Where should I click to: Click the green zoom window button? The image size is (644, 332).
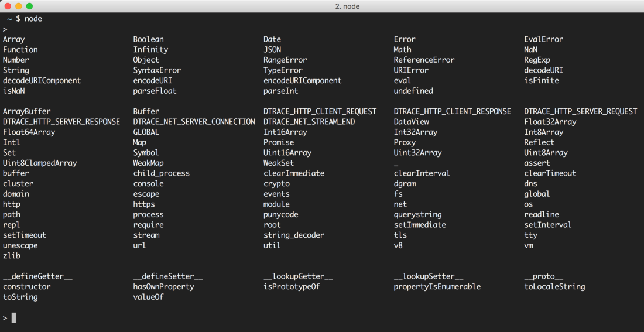click(29, 6)
